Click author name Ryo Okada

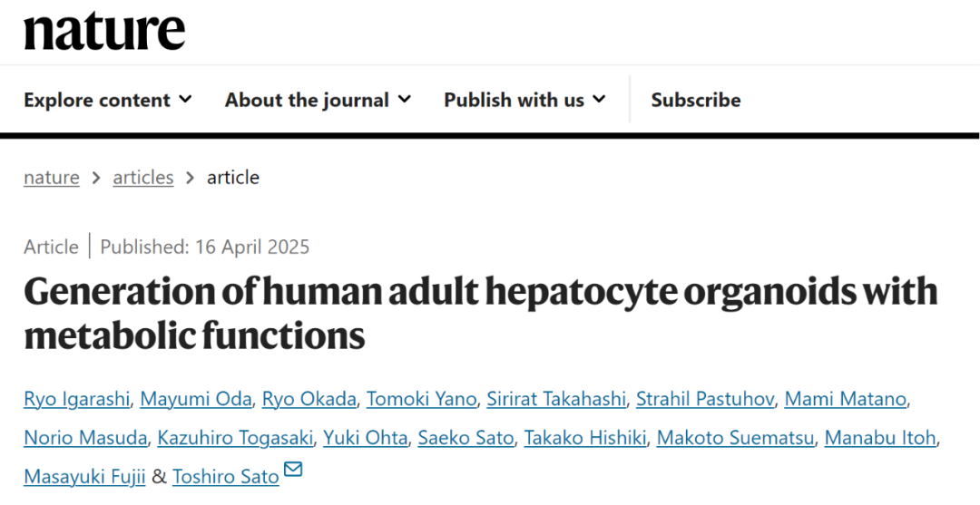[x=309, y=400]
